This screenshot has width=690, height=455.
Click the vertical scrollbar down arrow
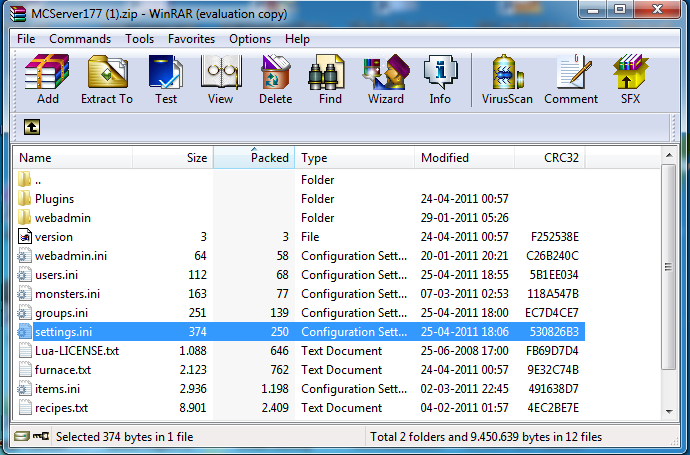669,411
